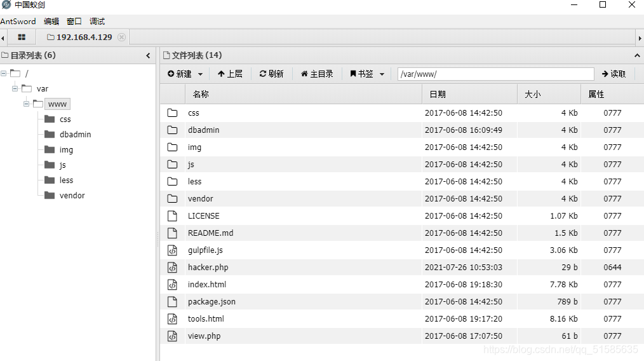644x361 pixels.
Task: Select the README.md file name
Action: tap(211, 233)
